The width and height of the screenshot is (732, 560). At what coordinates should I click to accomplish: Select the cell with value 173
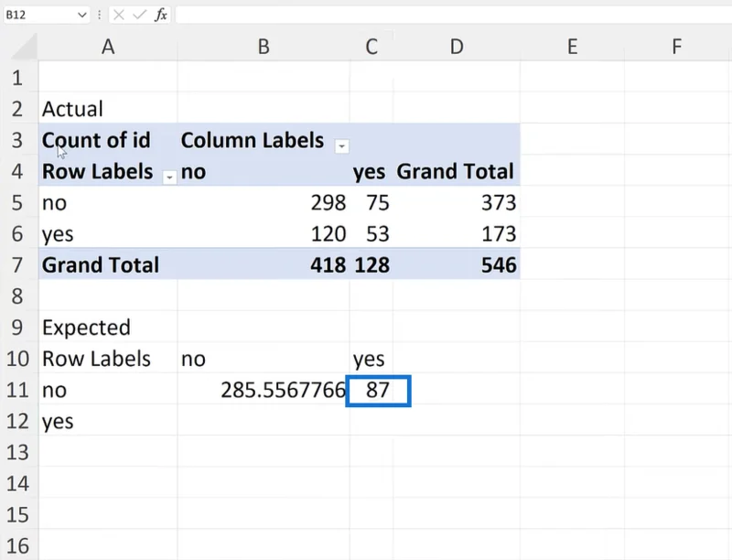457,234
